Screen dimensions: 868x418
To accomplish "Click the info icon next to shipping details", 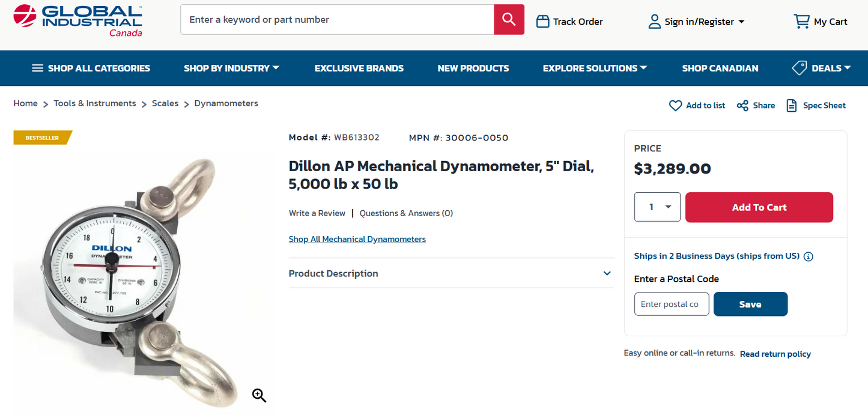I will coord(809,256).
